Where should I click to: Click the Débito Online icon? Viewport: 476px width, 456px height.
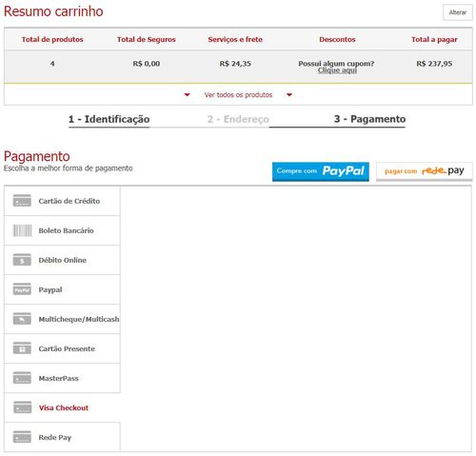(22, 260)
